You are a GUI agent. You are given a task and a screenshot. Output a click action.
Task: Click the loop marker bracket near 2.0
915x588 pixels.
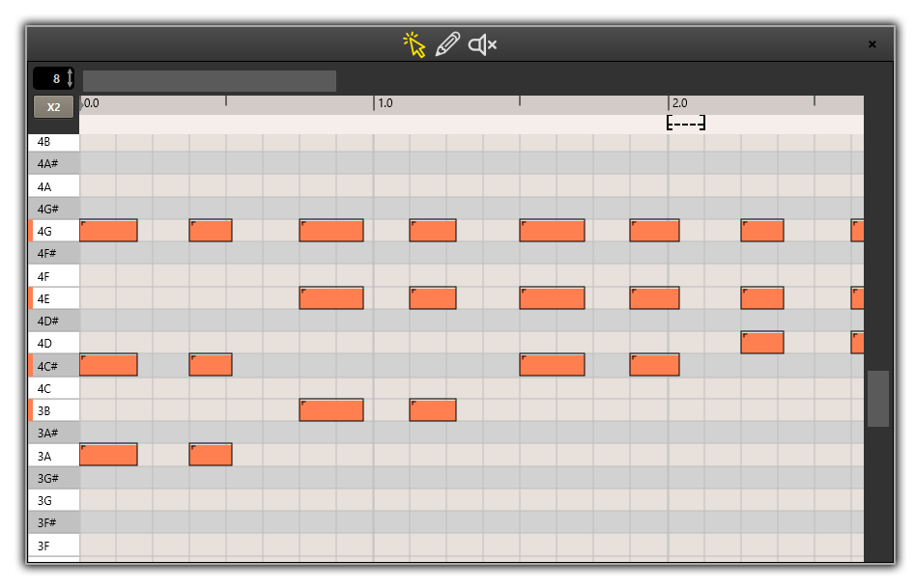686,123
